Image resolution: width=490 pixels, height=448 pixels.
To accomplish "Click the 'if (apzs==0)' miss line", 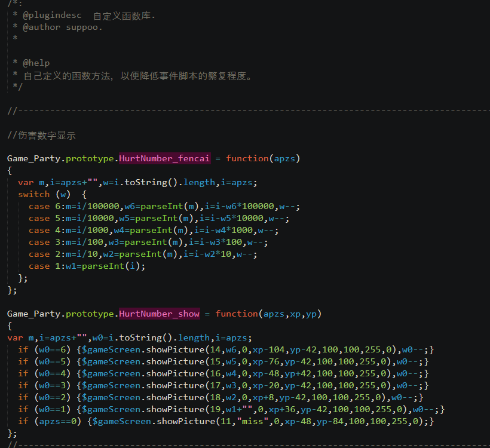I will tap(226, 421).
